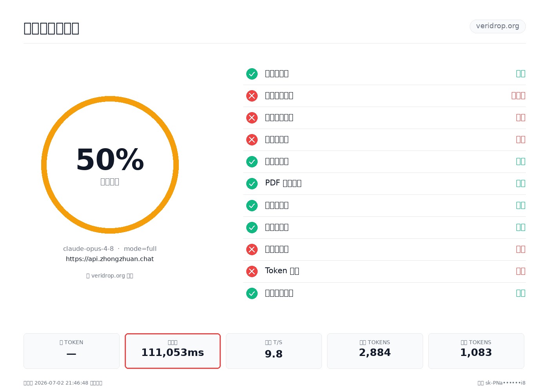Screen dimensions: 549x392
Task: Click the orange 50% score ring
Action: tap(110, 165)
